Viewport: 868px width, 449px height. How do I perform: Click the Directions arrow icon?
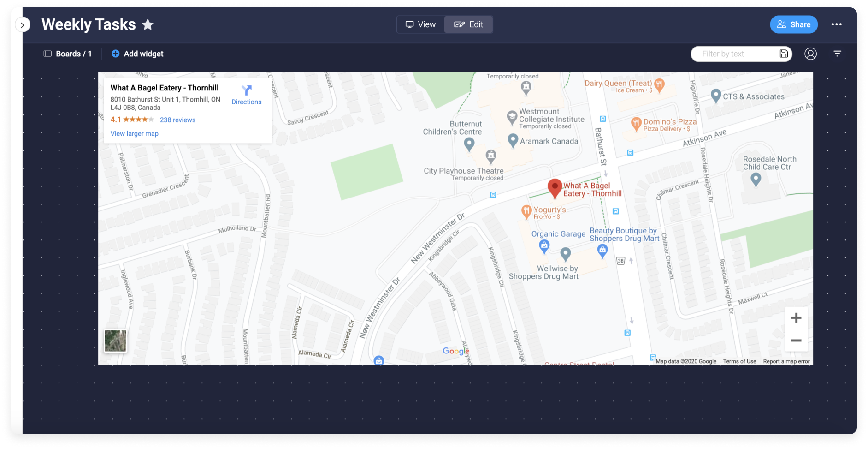(x=247, y=90)
